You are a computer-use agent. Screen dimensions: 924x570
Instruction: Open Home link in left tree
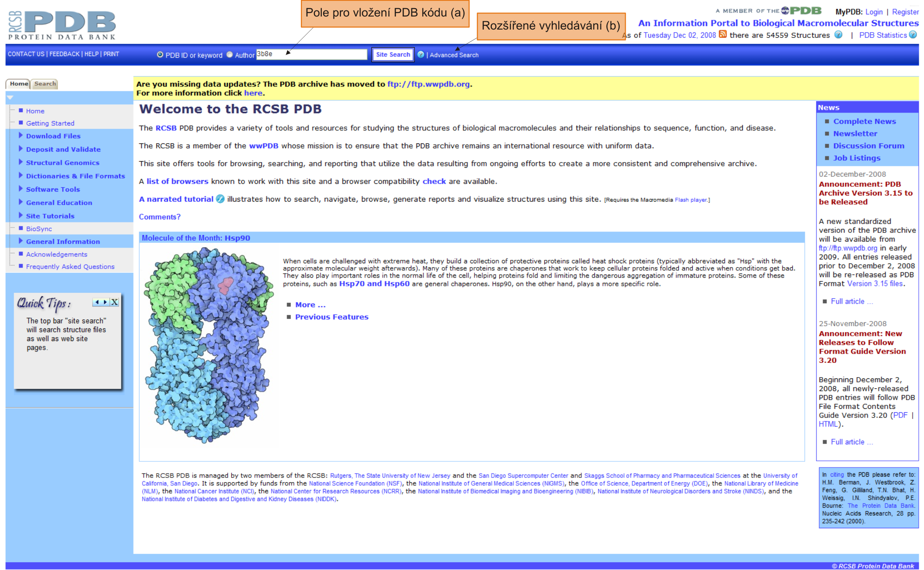pyautogui.click(x=35, y=111)
